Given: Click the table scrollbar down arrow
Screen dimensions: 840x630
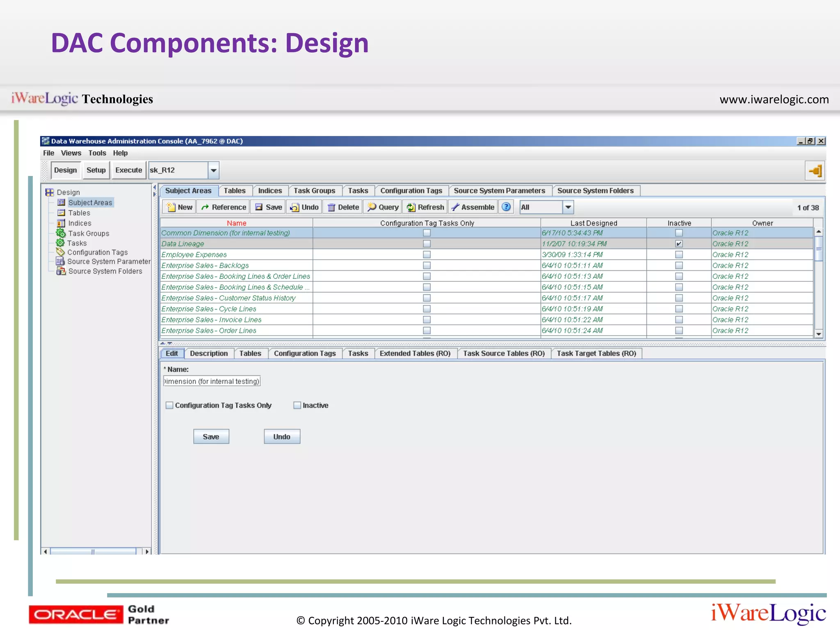Looking at the screenshot, I should (819, 334).
